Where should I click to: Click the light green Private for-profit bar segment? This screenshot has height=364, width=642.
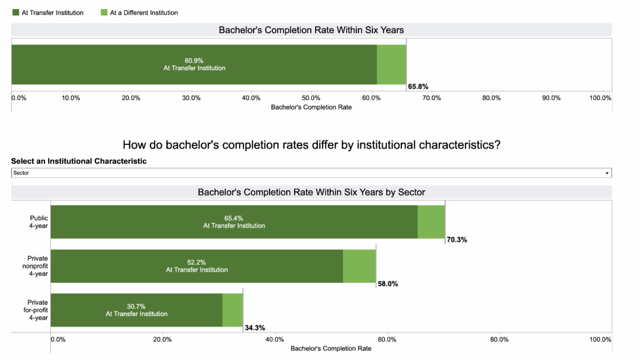[233, 310]
